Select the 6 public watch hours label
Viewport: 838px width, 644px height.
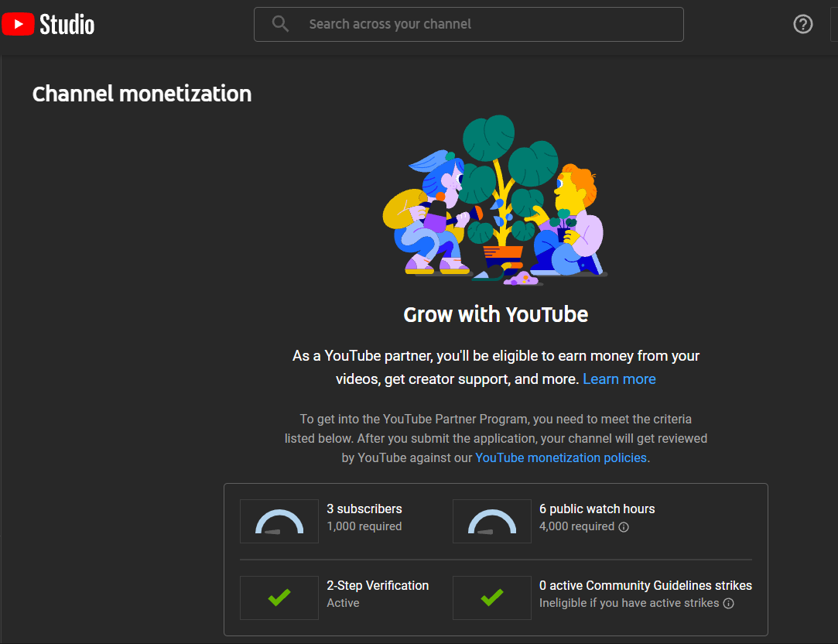[x=597, y=509]
